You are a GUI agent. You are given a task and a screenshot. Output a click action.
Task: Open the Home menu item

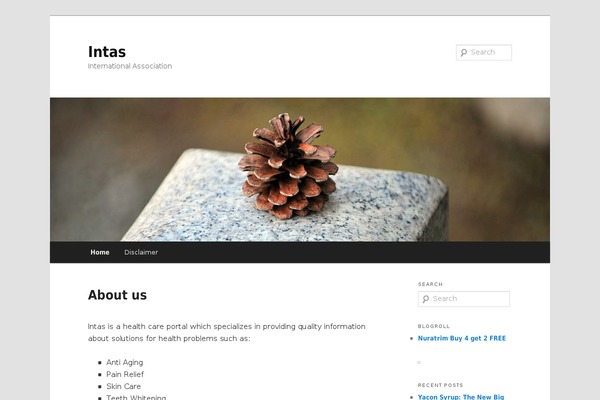click(x=100, y=252)
